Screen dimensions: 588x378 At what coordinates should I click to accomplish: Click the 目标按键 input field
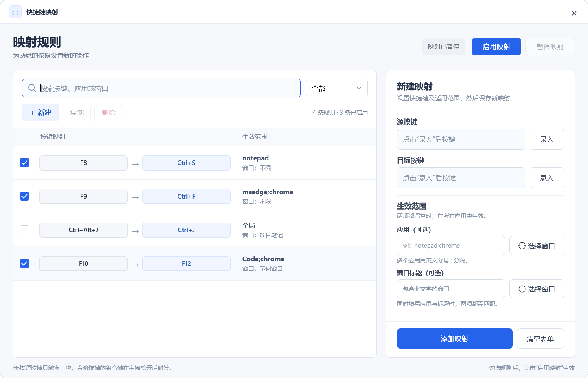tap(461, 178)
